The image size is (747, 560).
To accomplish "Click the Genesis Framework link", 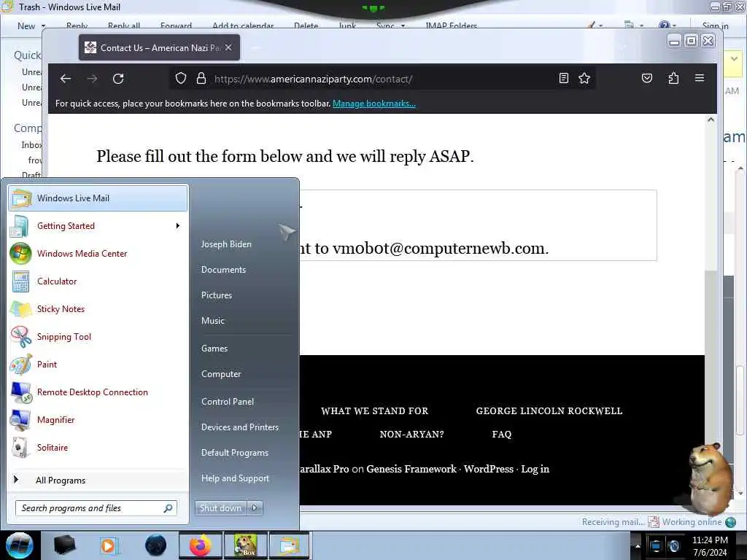I will 411,469.
